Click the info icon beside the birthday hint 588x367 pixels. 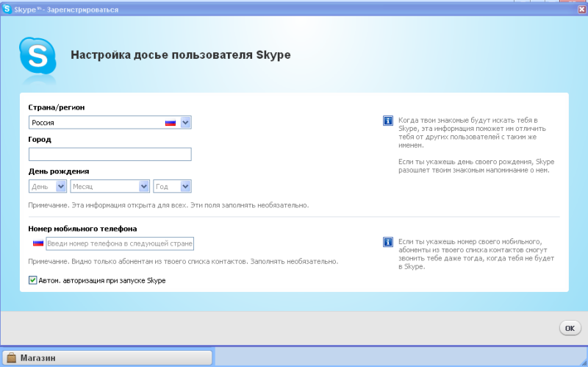point(388,121)
